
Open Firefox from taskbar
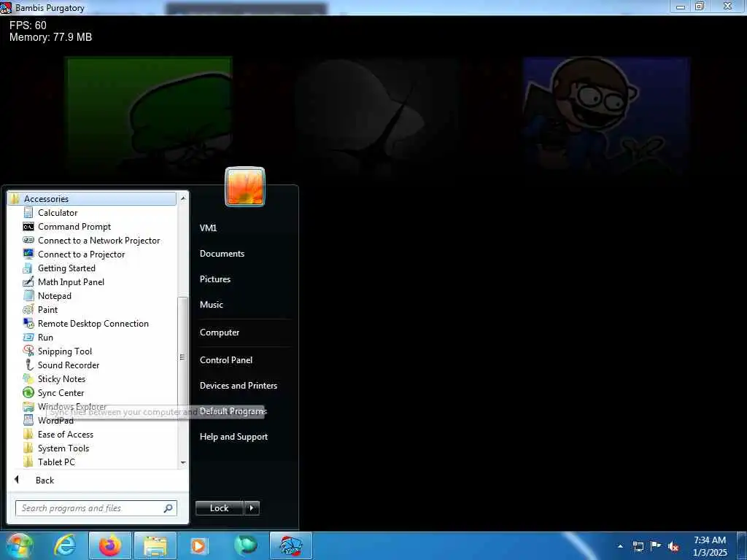tap(110, 545)
